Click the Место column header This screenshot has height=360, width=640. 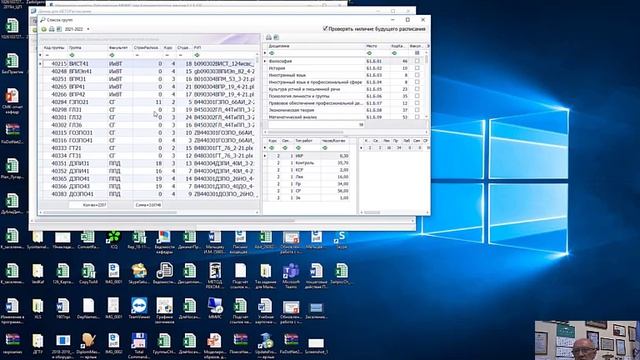[376, 46]
